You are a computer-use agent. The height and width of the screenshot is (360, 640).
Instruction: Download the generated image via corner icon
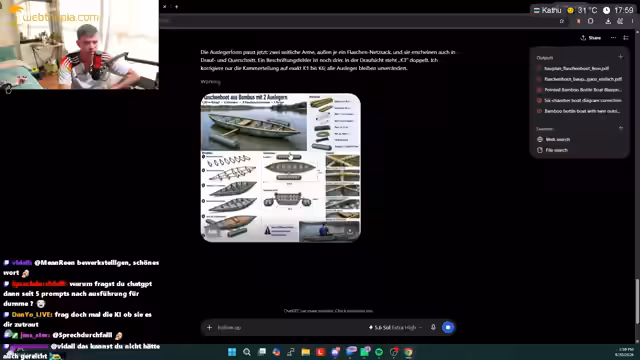pos(350,231)
